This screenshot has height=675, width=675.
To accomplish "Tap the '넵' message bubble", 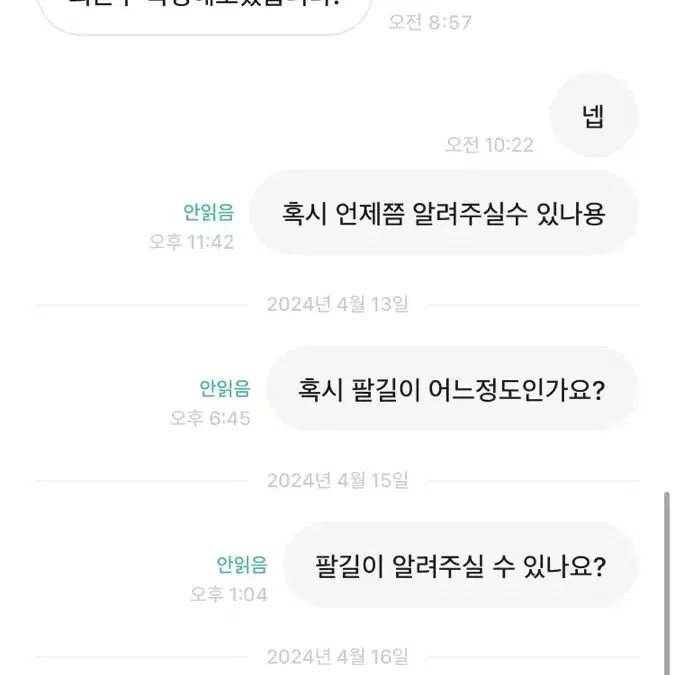I will 594,115.
